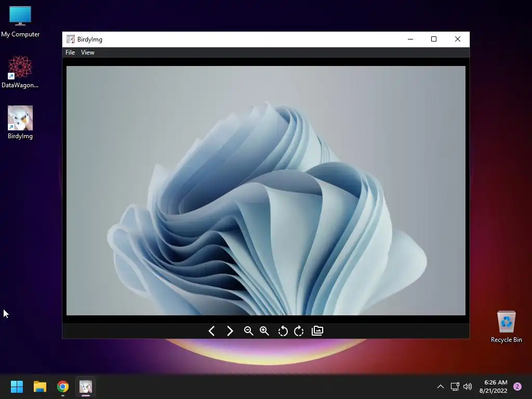Screen dimensions: 532x399
Task: Open Google Chrome from taskbar
Action: click(63, 387)
